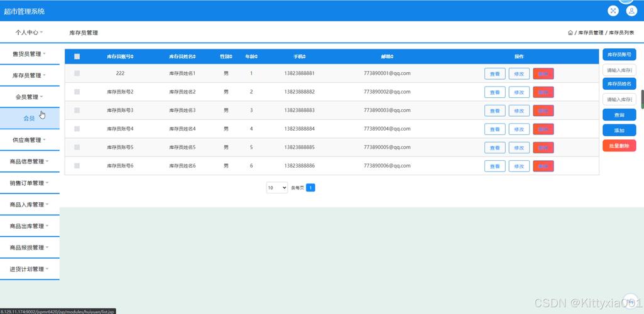Click 修改 button for account 222 row
The height and width of the screenshot is (314, 644).
[519, 74]
